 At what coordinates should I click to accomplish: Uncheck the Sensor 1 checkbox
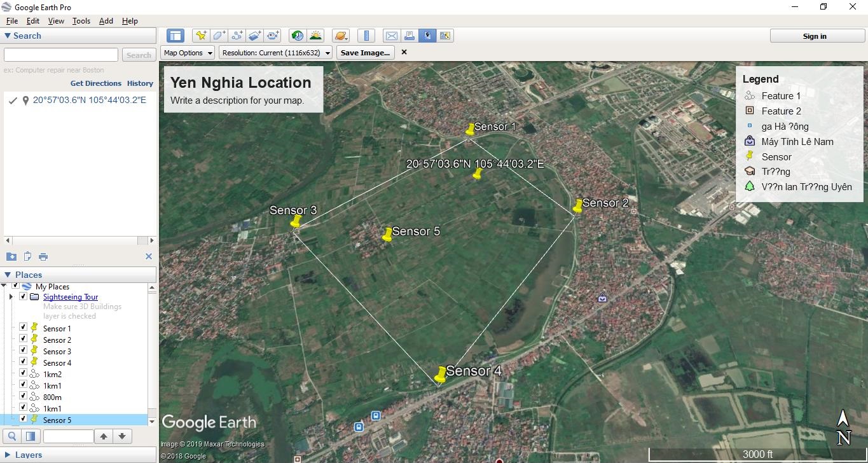coord(24,328)
